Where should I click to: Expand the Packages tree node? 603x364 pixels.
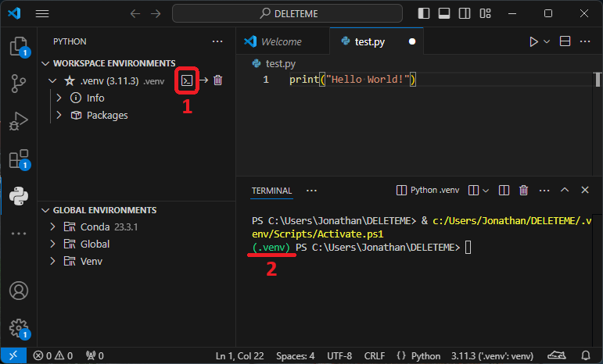click(x=59, y=116)
